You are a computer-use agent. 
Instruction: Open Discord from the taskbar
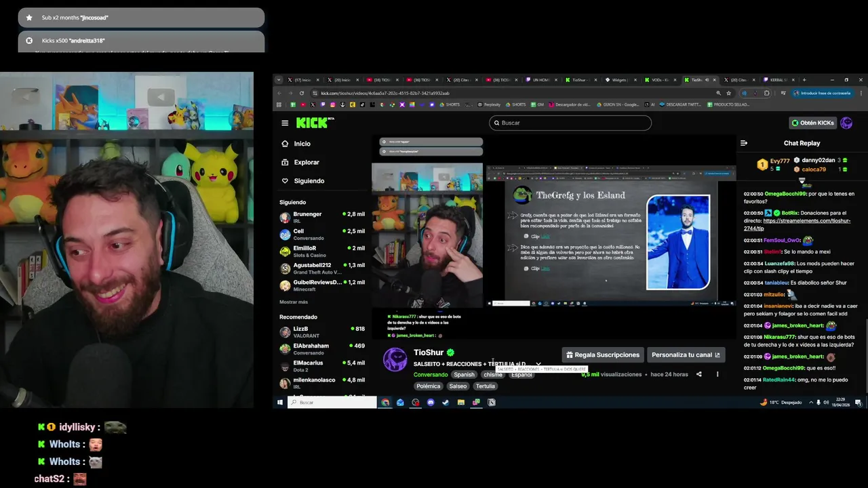coord(431,403)
